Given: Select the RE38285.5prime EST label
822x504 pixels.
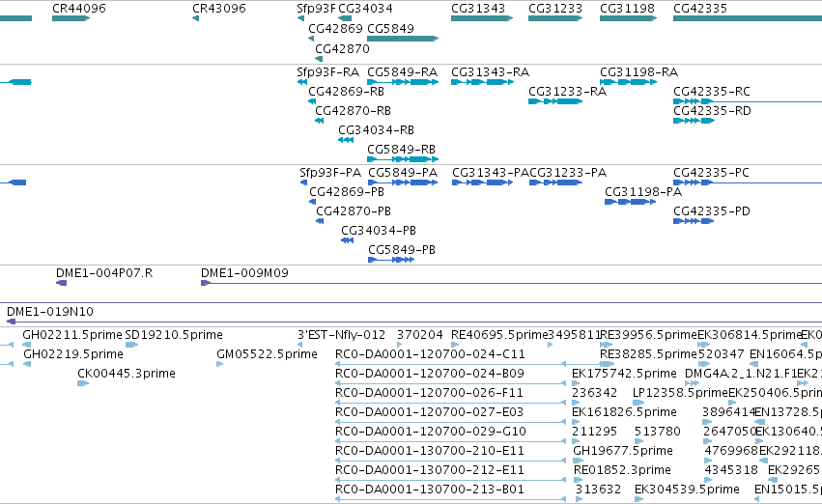Looking at the screenshot, I should (x=648, y=354).
